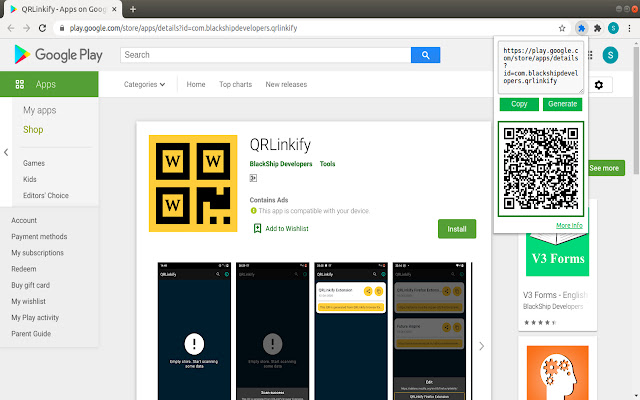
Task: Select Shop in the sidebar
Action: tap(33, 130)
